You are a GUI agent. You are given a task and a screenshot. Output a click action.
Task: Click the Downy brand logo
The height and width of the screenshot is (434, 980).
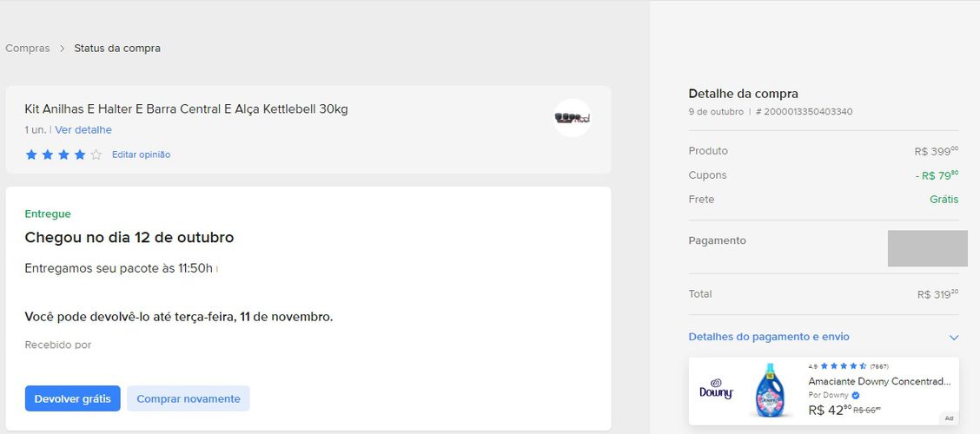[716, 390]
